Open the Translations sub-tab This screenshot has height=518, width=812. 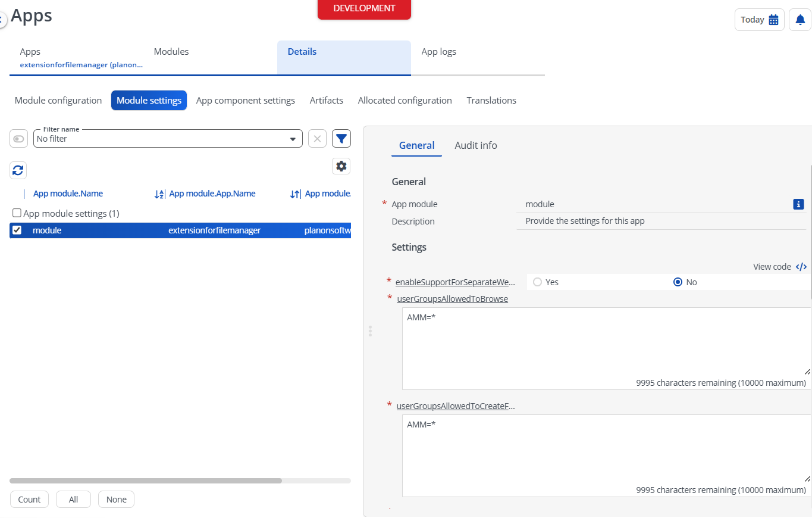pyautogui.click(x=491, y=101)
